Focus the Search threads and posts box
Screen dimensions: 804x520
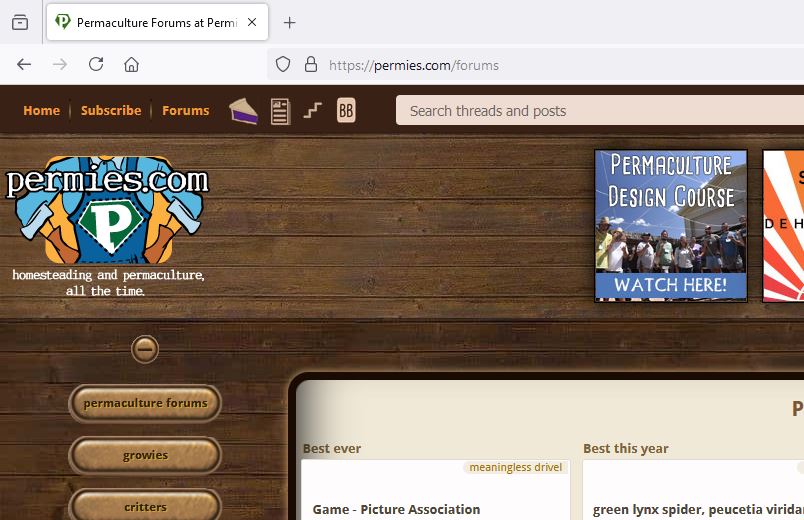click(x=600, y=110)
